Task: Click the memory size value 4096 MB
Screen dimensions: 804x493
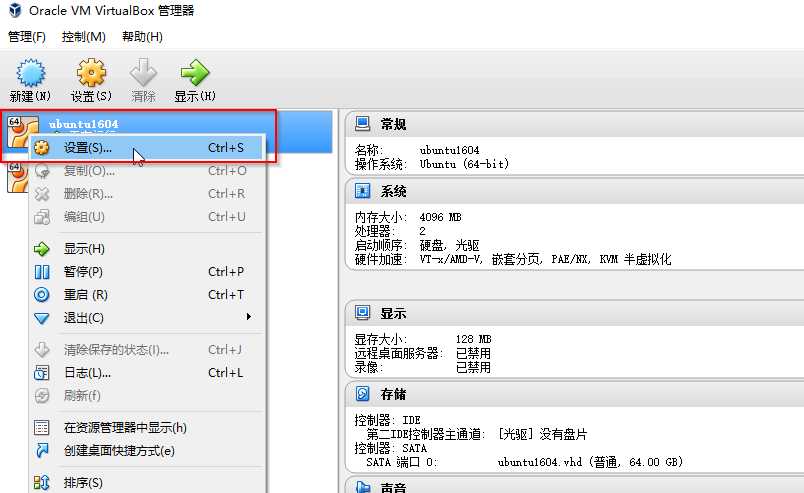Action: [x=440, y=217]
